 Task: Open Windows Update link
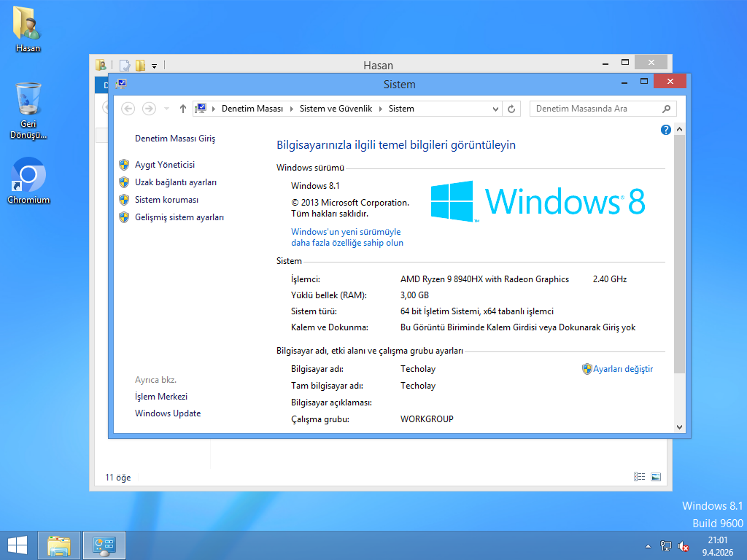pos(168,413)
